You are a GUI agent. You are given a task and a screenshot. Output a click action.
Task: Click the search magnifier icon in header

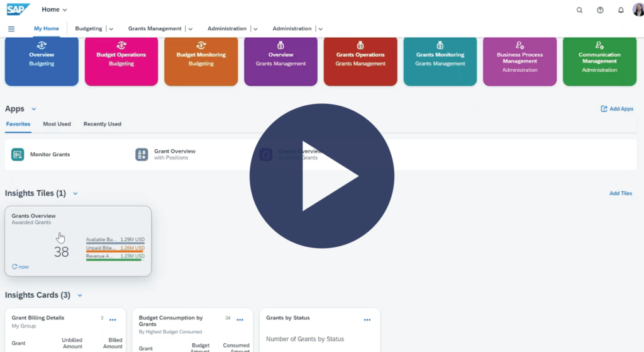tap(579, 10)
